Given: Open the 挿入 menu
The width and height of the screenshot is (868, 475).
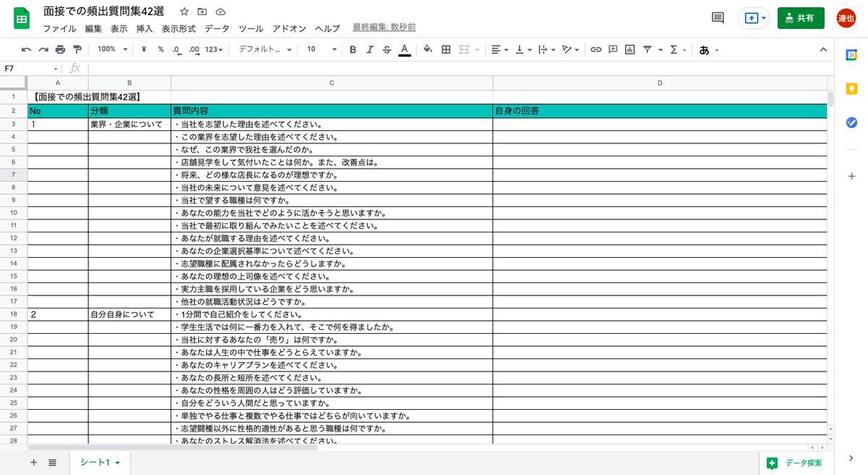Looking at the screenshot, I should tap(145, 28).
